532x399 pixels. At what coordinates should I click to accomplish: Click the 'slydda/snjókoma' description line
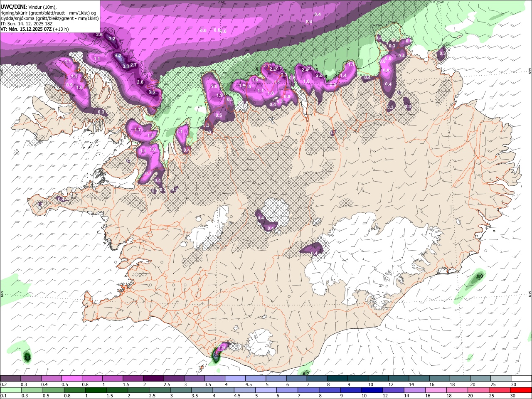click(x=49, y=18)
